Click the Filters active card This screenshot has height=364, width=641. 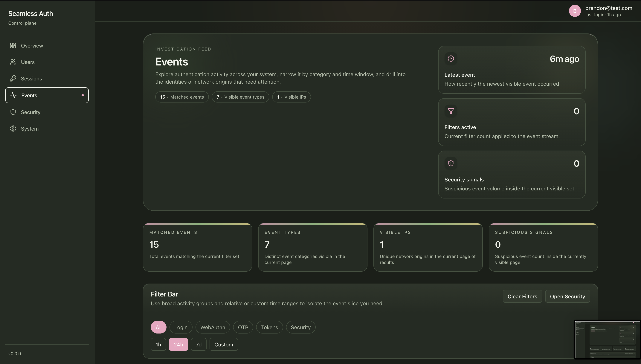click(512, 122)
